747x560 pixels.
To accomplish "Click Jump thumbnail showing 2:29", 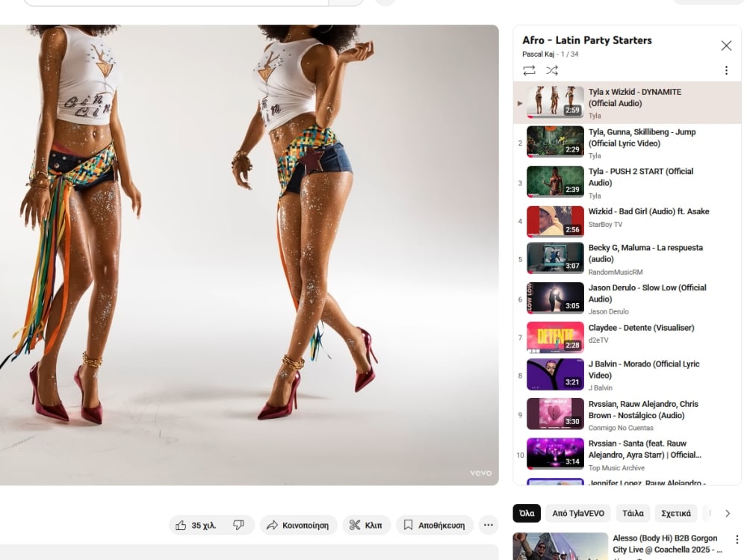I will (x=555, y=141).
